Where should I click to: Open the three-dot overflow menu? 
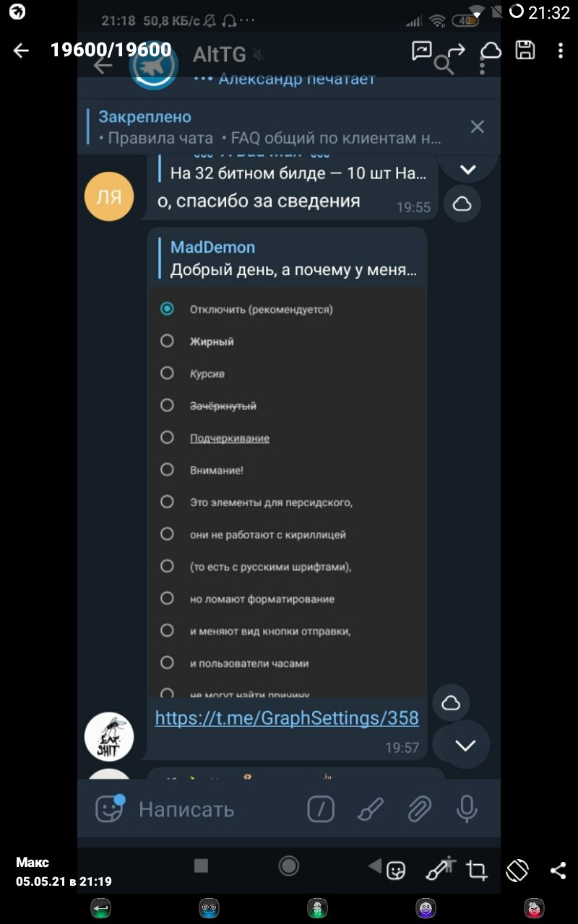pyautogui.click(x=561, y=50)
